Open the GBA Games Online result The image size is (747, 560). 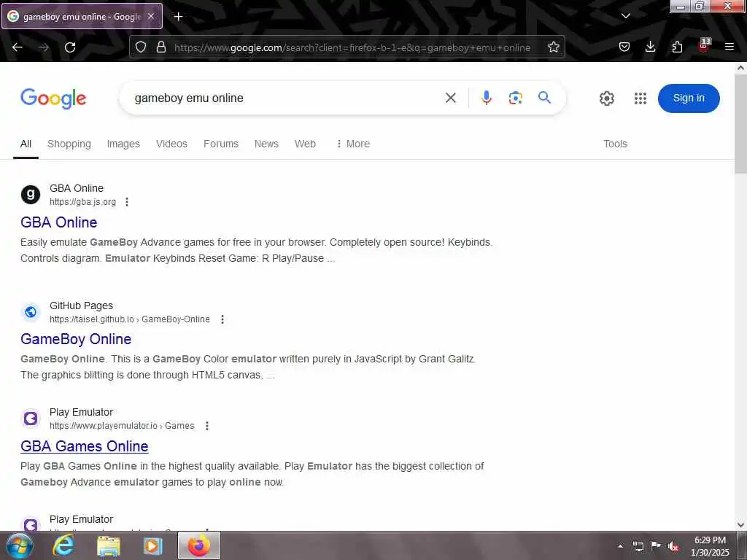85,446
